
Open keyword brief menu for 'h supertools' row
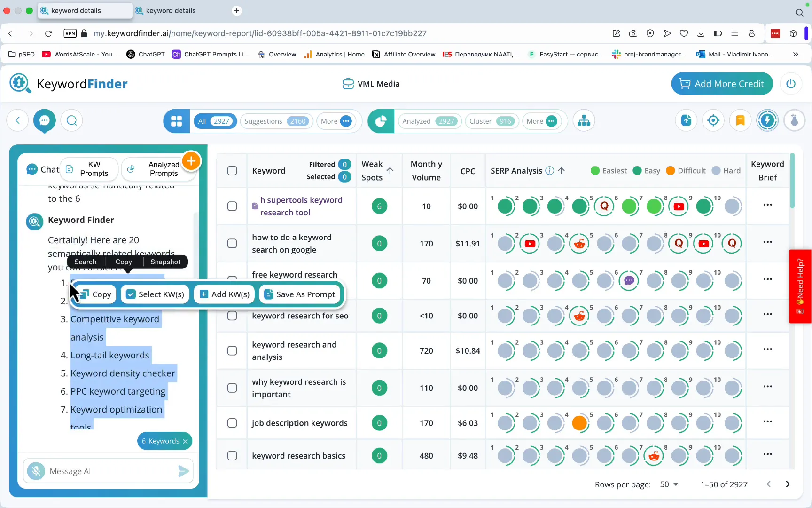coord(768,205)
